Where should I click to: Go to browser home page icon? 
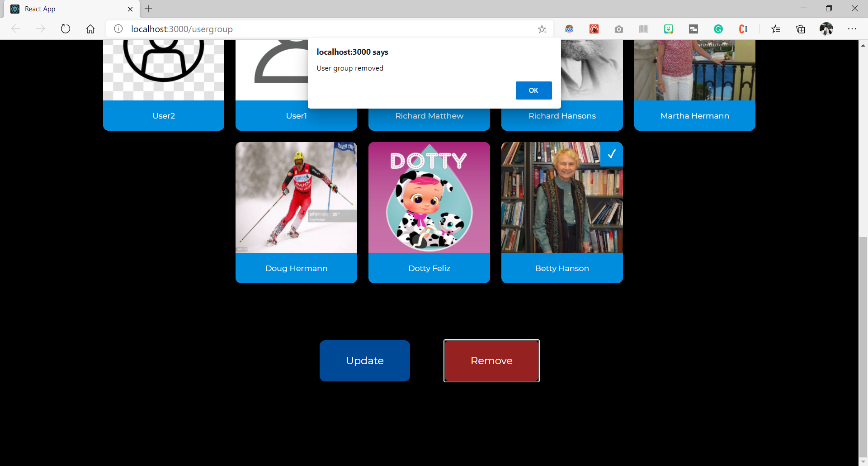[90, 29]
